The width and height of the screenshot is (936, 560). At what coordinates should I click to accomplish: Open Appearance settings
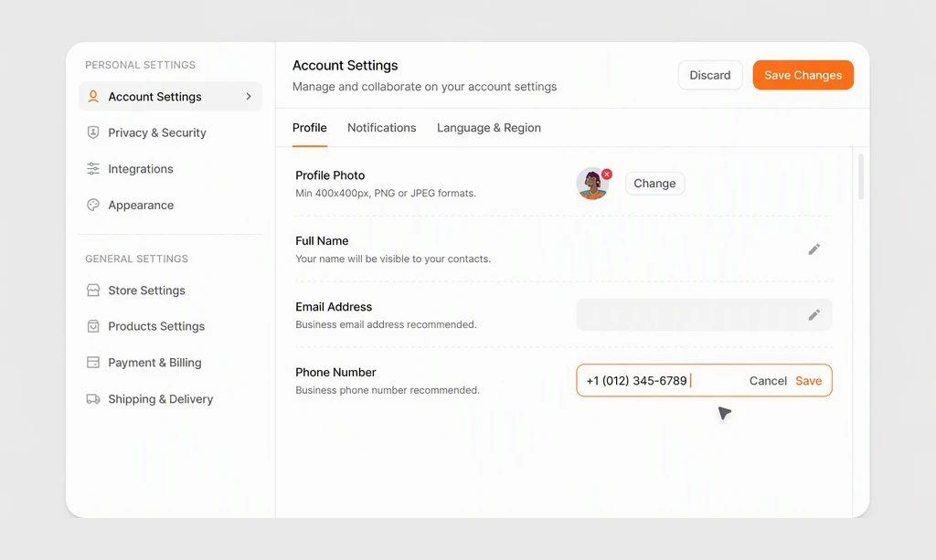tap(170, 206)
